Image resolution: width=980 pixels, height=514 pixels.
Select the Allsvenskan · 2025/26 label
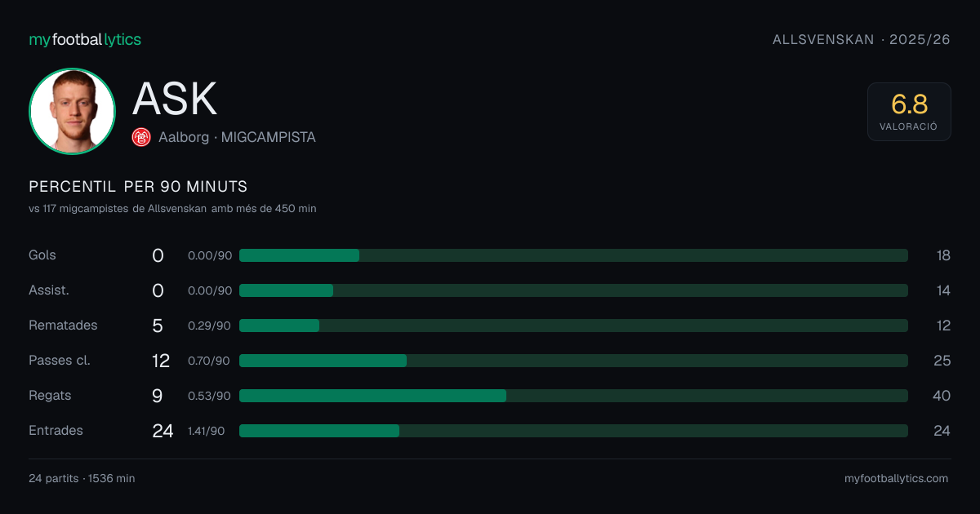tap(862, 39)
